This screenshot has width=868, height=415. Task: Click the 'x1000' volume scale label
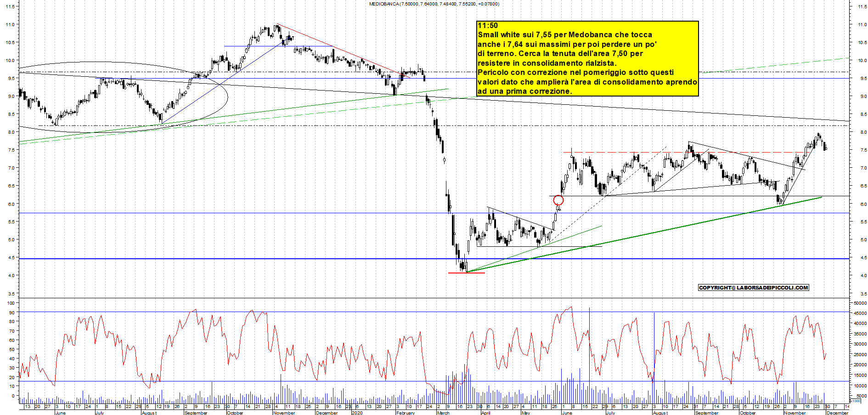[x=856, y=401]
